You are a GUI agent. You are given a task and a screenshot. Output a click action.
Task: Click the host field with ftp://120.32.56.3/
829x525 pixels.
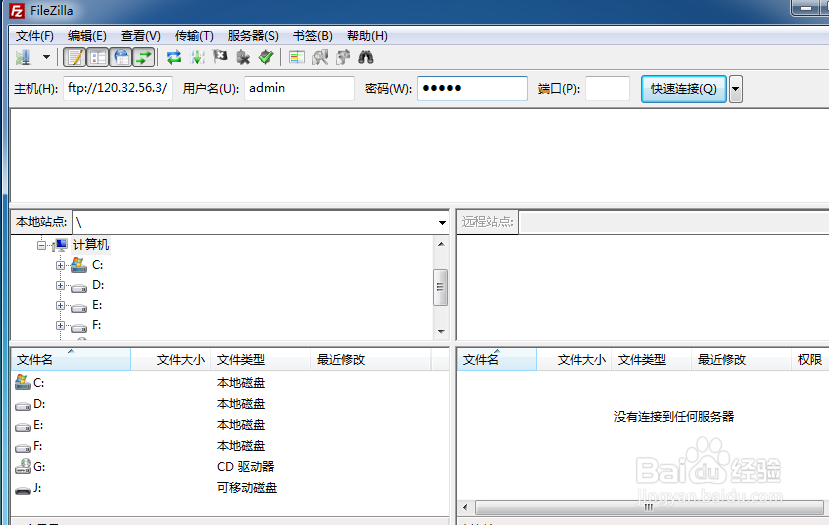point(118,88)
